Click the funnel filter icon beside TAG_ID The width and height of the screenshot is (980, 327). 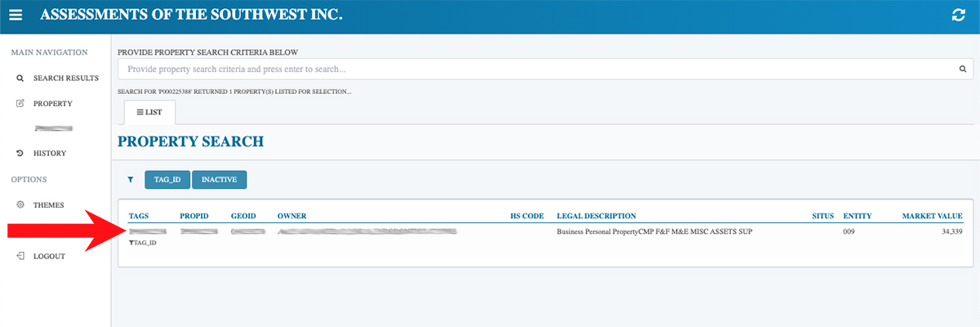130,180
